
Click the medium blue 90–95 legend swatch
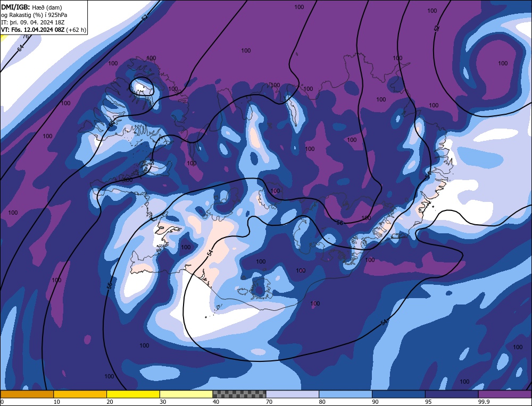point(398,394)
